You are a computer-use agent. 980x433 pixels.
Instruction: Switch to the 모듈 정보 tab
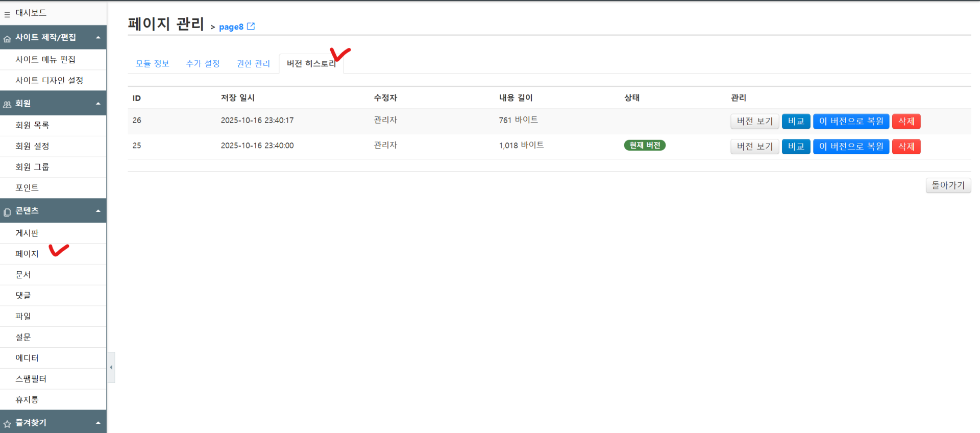pyautogui.click(x=152, y=64)
